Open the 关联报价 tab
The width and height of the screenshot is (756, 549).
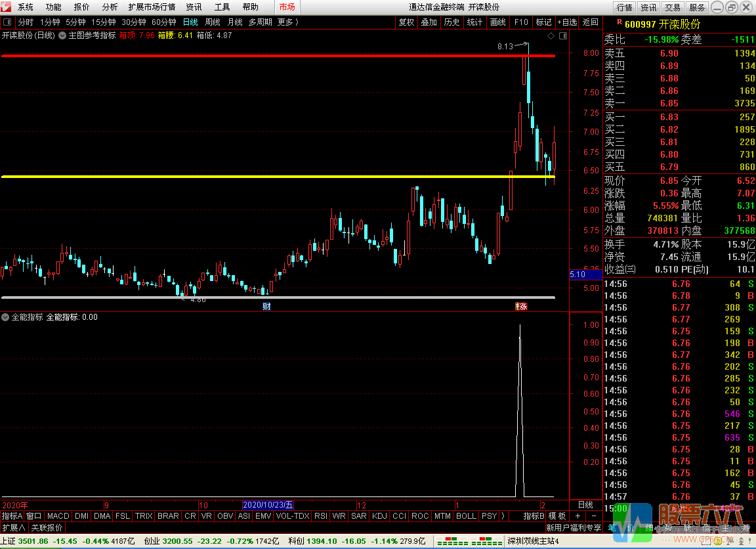tap(47, 528)
